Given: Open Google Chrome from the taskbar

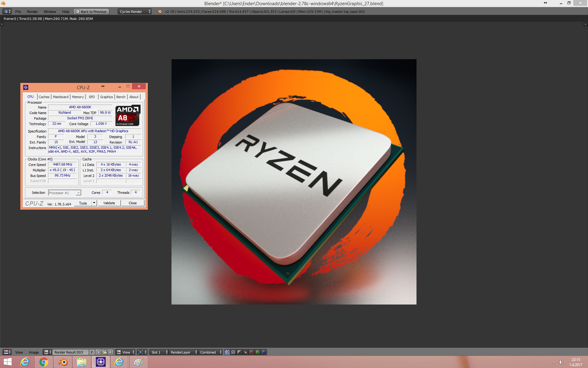Looking at the screenshot, I should pos(44,362).
